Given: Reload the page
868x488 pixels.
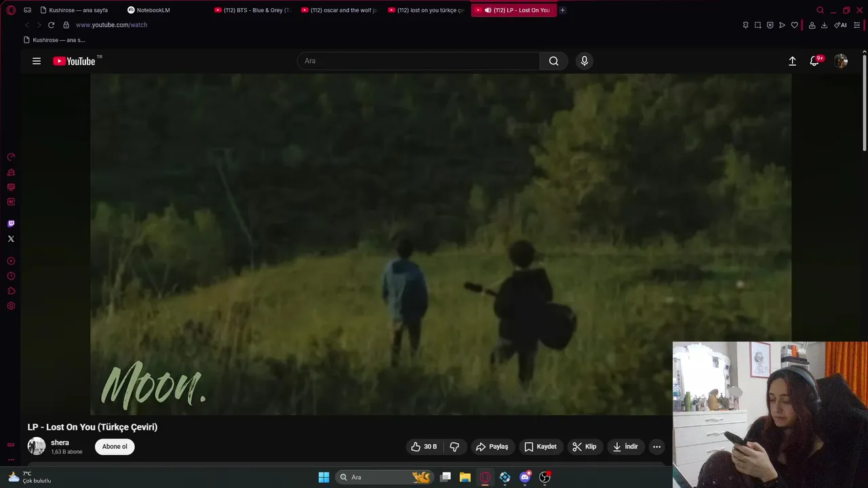Looking at the screenshot, I should tap(51, 25).
